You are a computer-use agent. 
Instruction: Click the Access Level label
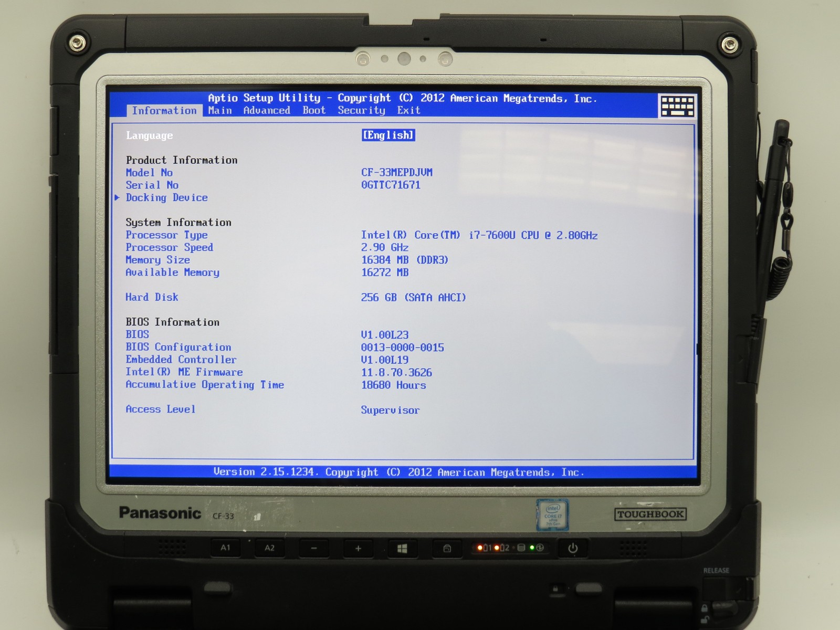coord(160,409)
